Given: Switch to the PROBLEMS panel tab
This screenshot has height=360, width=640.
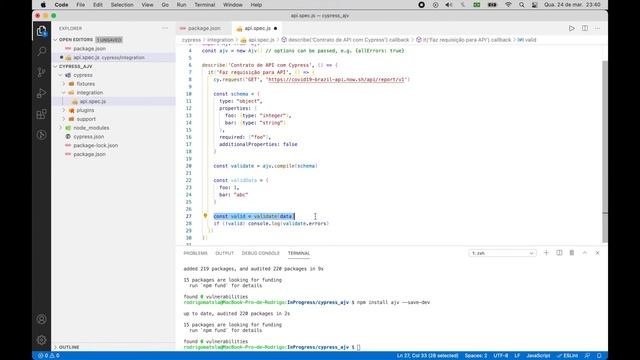Looking at the screenshot, I should [196, 253].
